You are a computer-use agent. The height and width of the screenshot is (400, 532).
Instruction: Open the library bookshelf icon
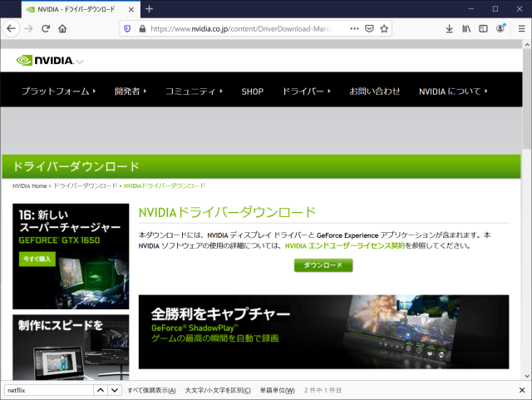tap(466, 28)
